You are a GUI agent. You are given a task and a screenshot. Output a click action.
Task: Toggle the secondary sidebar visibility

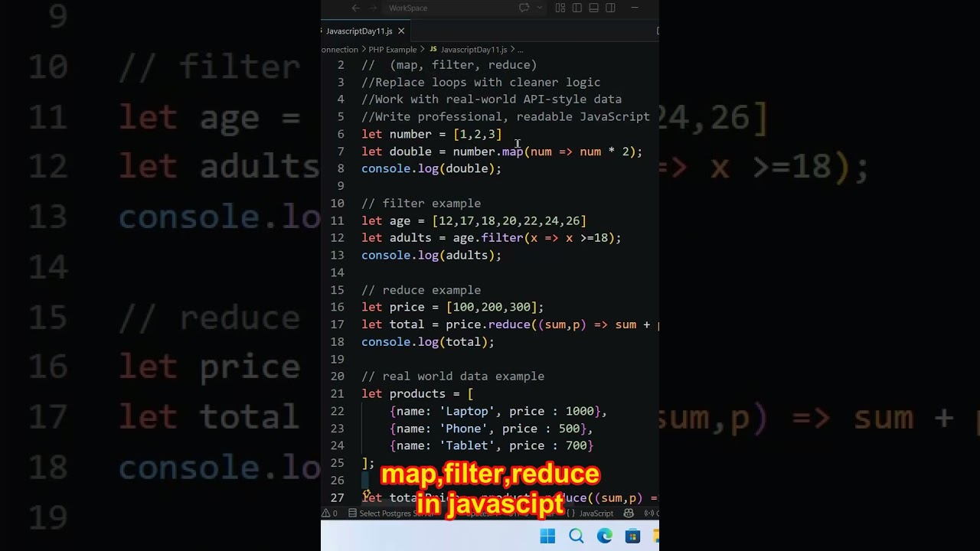(x=610, y=8)
